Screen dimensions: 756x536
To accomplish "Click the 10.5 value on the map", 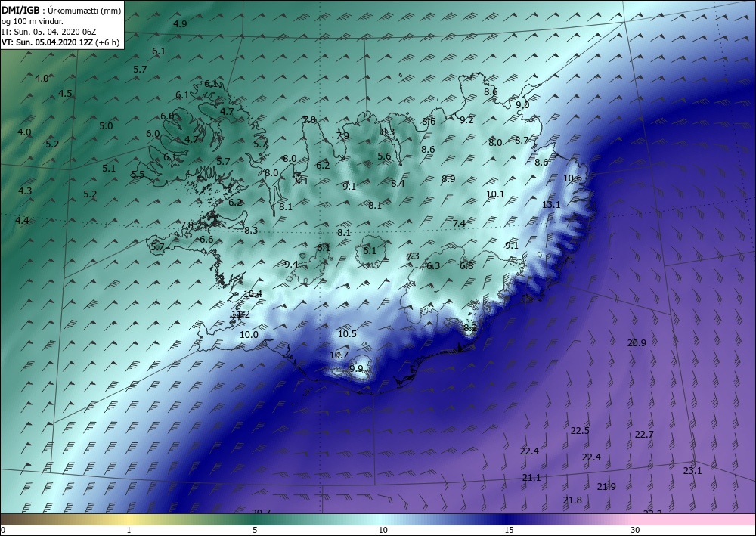I will click(x=347, y=333).
